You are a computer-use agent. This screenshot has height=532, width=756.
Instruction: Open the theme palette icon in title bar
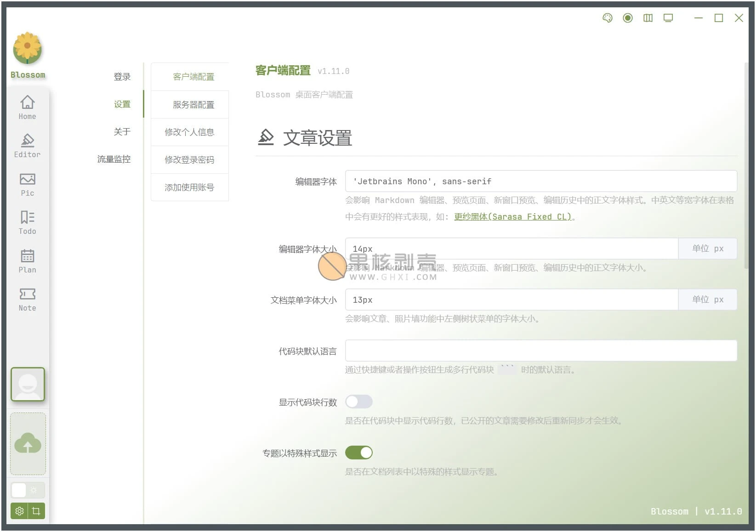607,18
